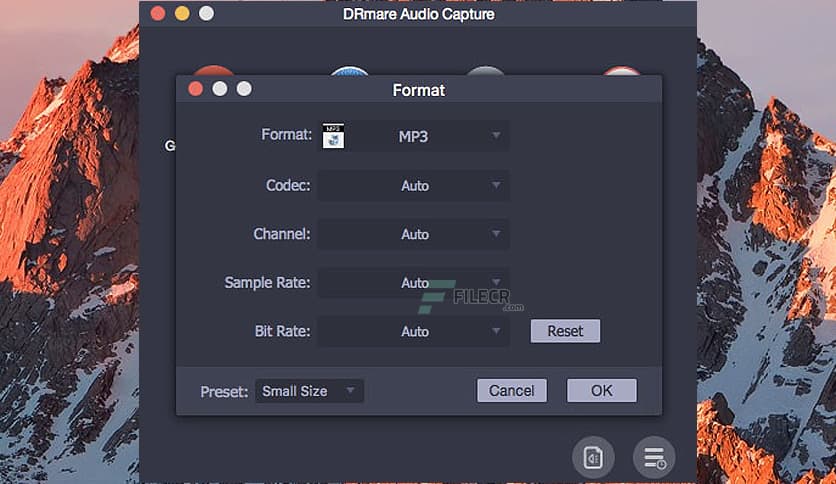Click the Channel label
The height and width of the screenshot is (484, 836).
pos(282,234)
